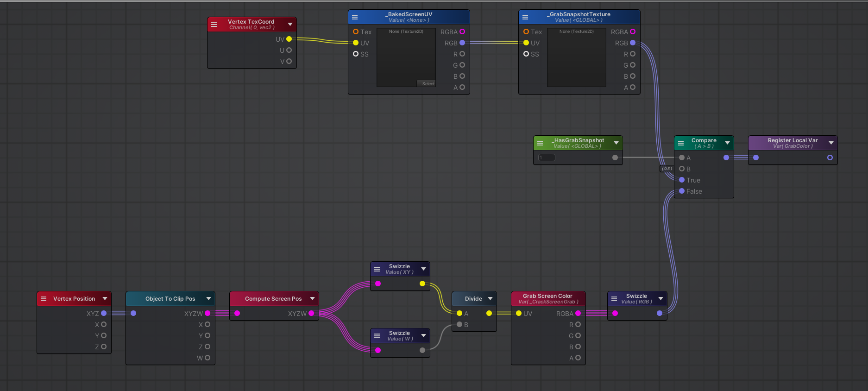Open the Object To Clip Pos dropdown arrow

pos(208,299)
